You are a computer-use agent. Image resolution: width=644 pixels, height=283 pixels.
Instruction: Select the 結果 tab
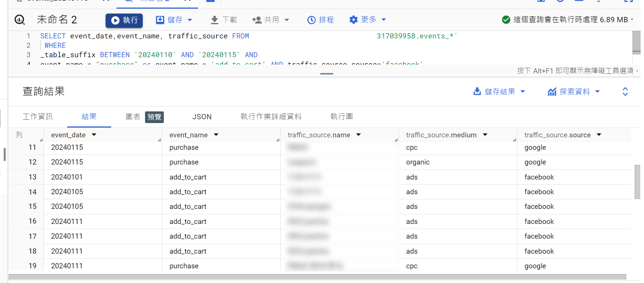click(x=89, y=117)
